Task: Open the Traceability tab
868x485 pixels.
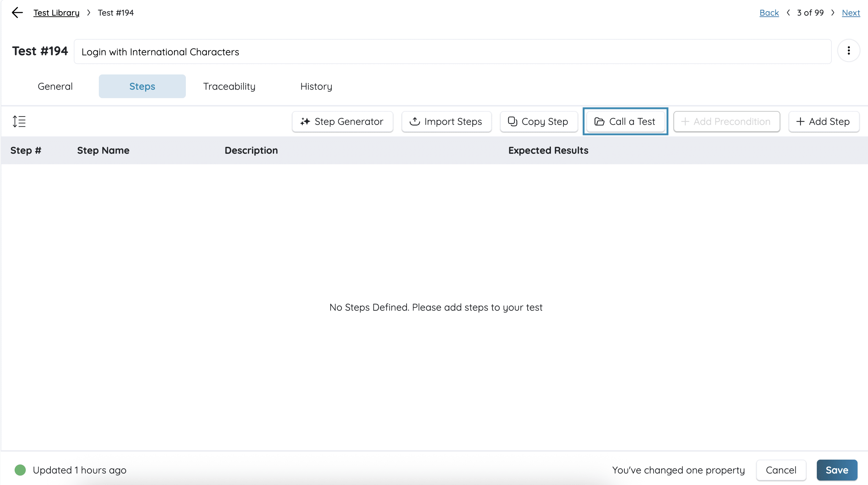Action: coord(229,86)
